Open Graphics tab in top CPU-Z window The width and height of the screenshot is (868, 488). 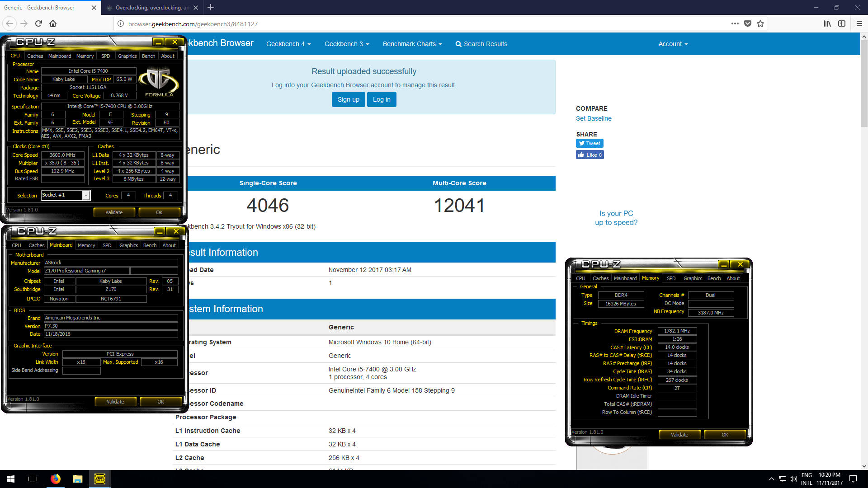[127, 56]
